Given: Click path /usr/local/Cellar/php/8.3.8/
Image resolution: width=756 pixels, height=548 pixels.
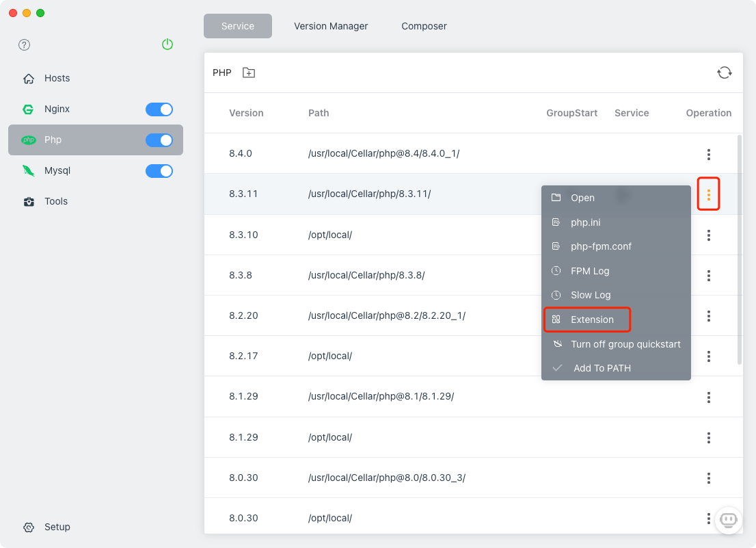Looking at the screenshot, I should (366, 275).
